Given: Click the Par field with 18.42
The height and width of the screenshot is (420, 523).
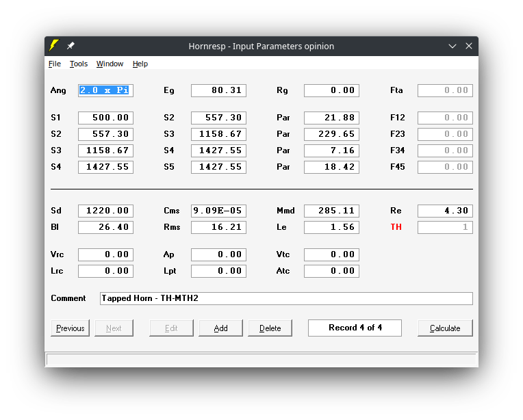Looking at the screenshot, I should [x=331, y=167].
